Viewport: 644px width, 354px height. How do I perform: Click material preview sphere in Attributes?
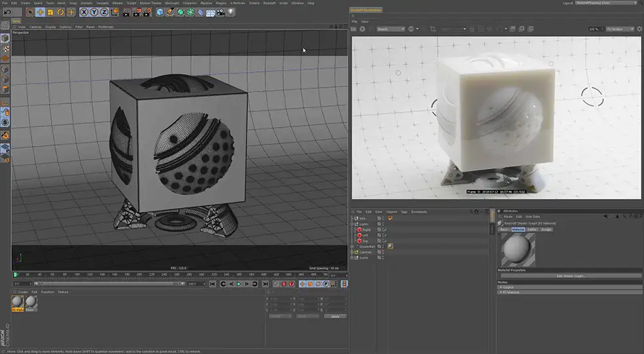pyautogui.click(x=518, y=250)
